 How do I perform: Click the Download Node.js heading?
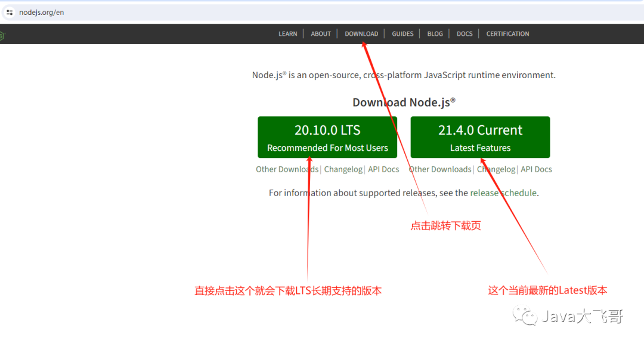(x=404, y=102)
